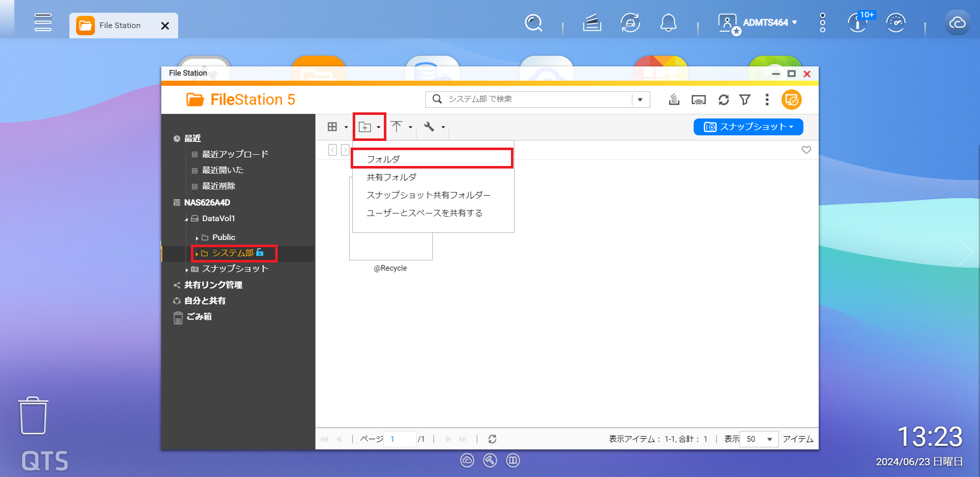Refresh list with pagination refresh icon
The height and width of the screenshot is (477, 980).
(x=493, y=439)
